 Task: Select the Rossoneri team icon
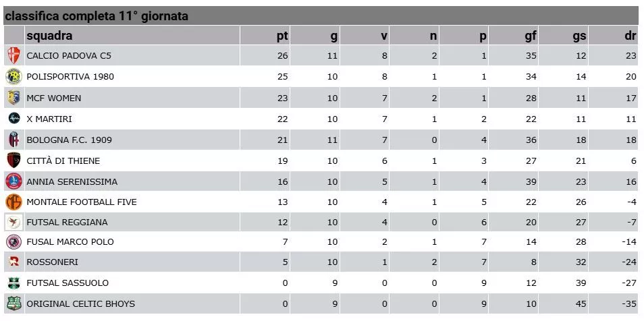click(14, 262)
